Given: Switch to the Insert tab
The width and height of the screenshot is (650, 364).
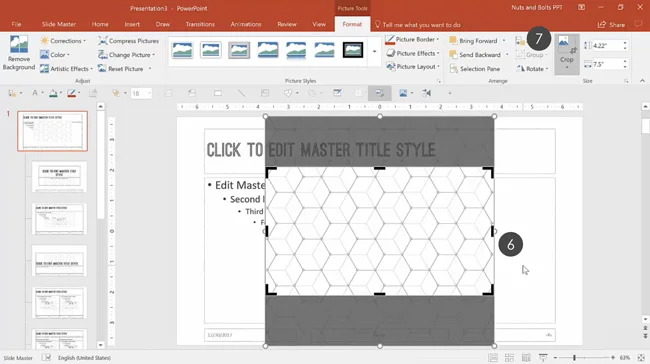Looking at the screenshot, I should 132,24.
